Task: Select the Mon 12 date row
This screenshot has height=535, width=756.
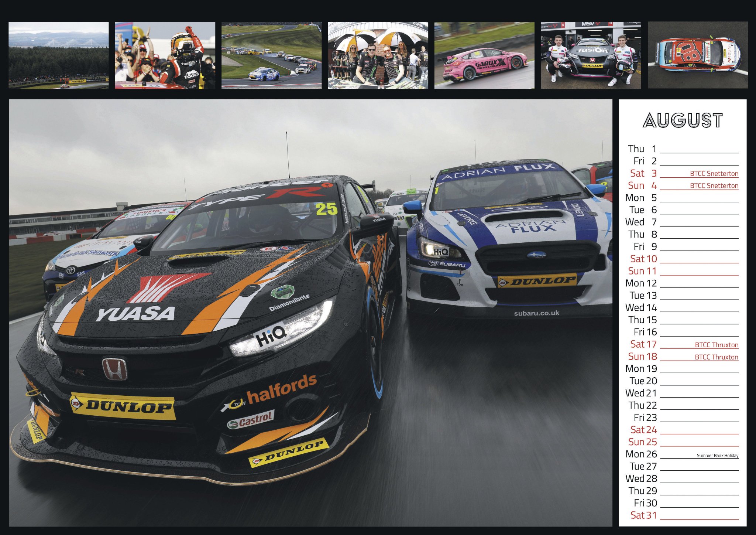Action: tap(682, 283)
